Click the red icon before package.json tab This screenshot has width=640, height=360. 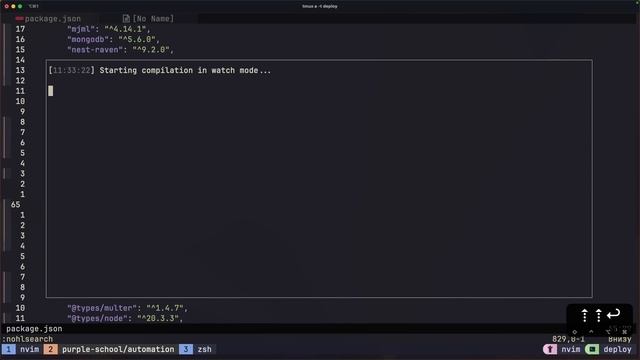coord(19,18)
